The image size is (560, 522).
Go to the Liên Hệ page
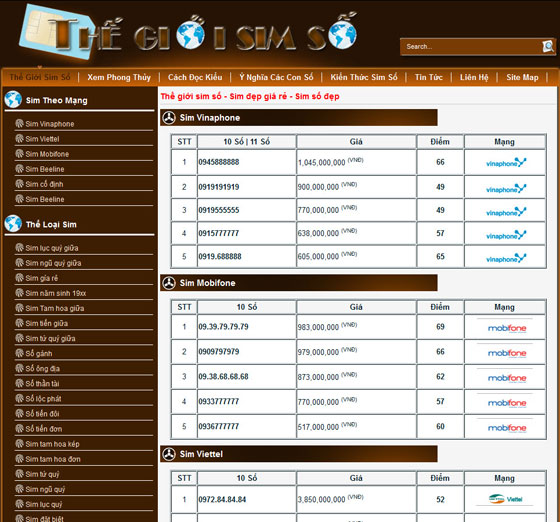(474, 77)
